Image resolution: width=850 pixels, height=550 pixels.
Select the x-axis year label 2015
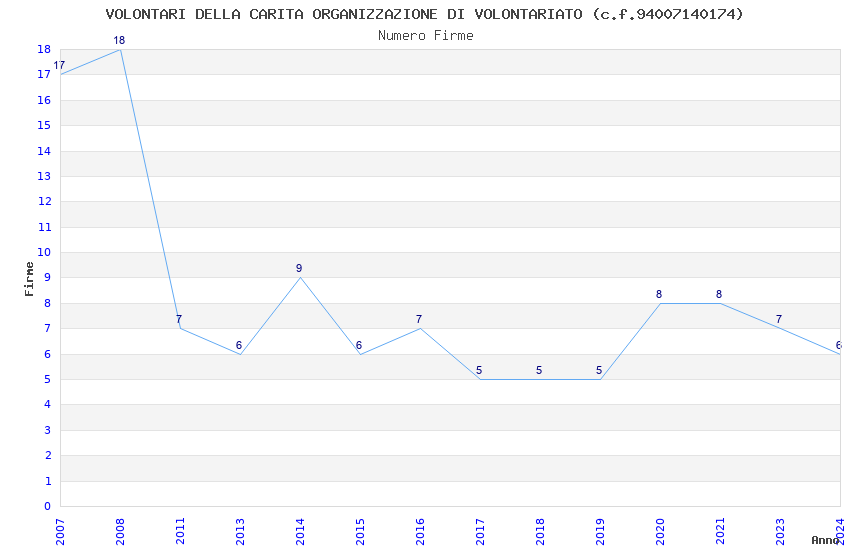360,532
